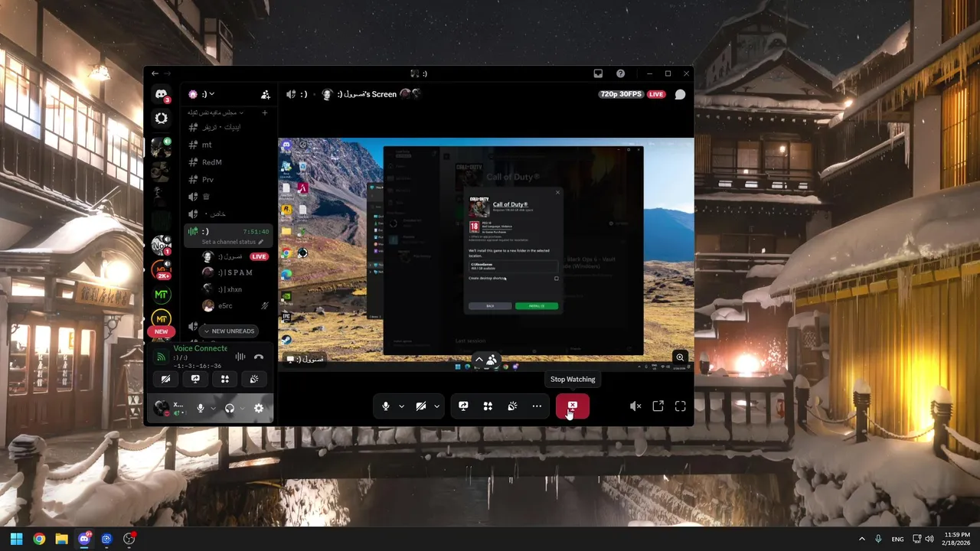Toggle camera in the voice panel
This screenshot has height=551, width=980.
click(x=165, y=379)
